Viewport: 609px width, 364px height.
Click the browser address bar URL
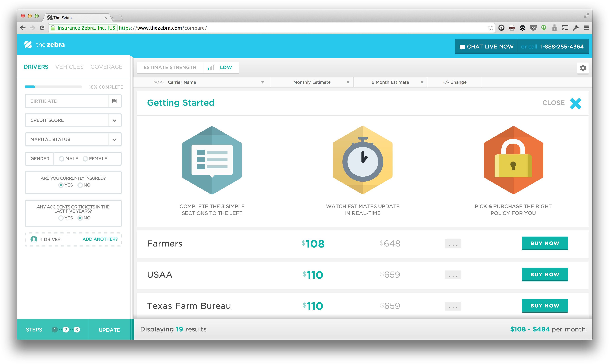(163, 28)
